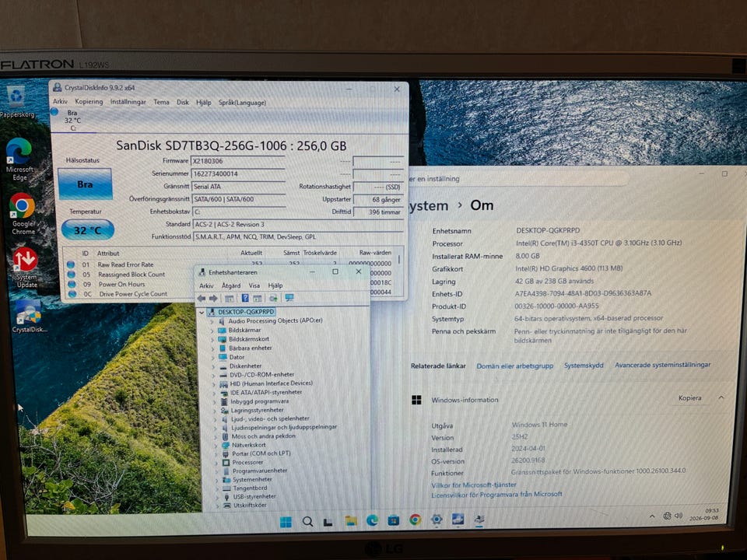The width and height of the screenshot is (747, 560).
Task: Select Dator in device tree
Action: pyautogui.click(x=237, y=358)
